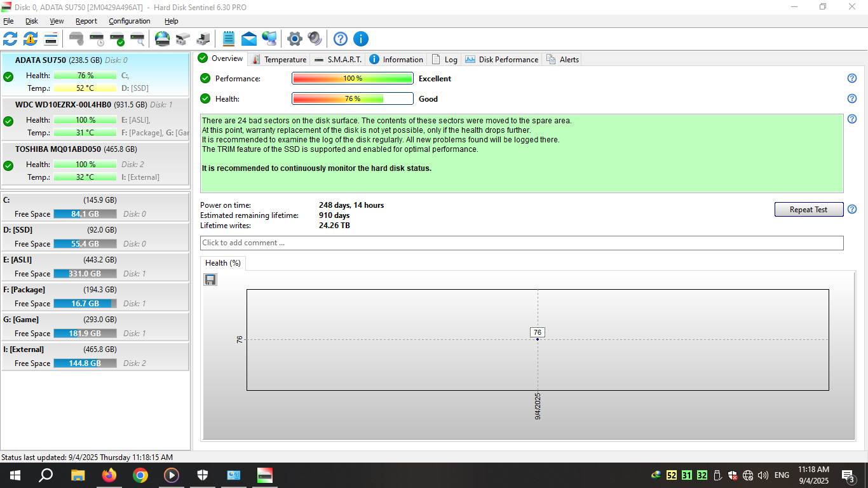The height and width of the screenshot is (488, 868).
Task: Switch to the Temperature tab
Action: click(279, 59)
